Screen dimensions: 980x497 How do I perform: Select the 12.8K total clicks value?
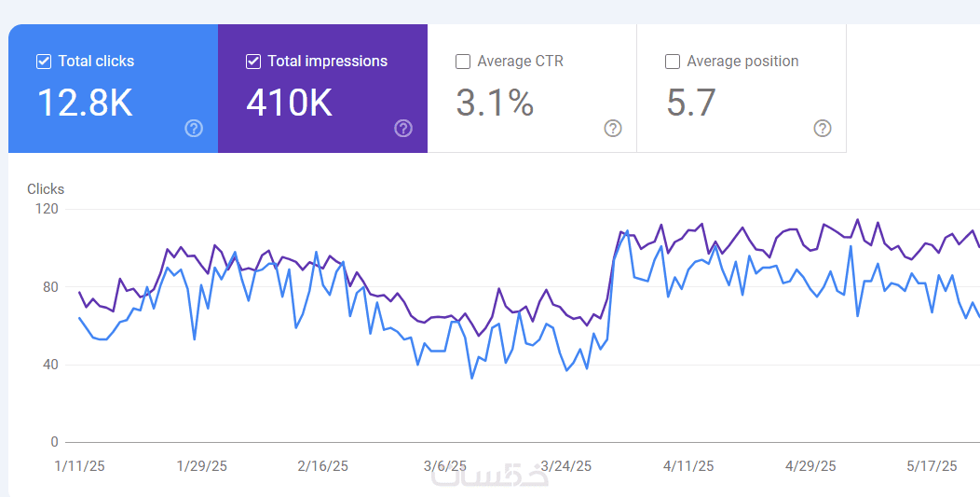point(85,103)
